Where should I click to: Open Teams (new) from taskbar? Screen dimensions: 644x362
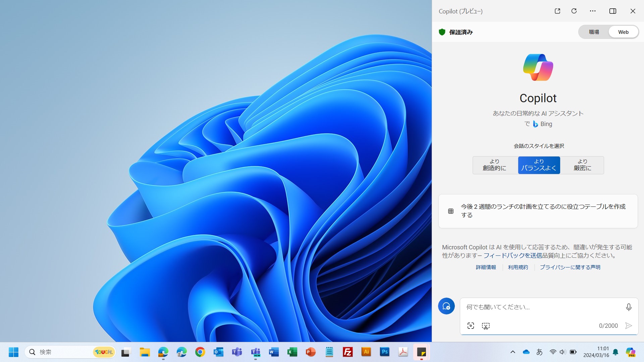[x=256, y=352]
